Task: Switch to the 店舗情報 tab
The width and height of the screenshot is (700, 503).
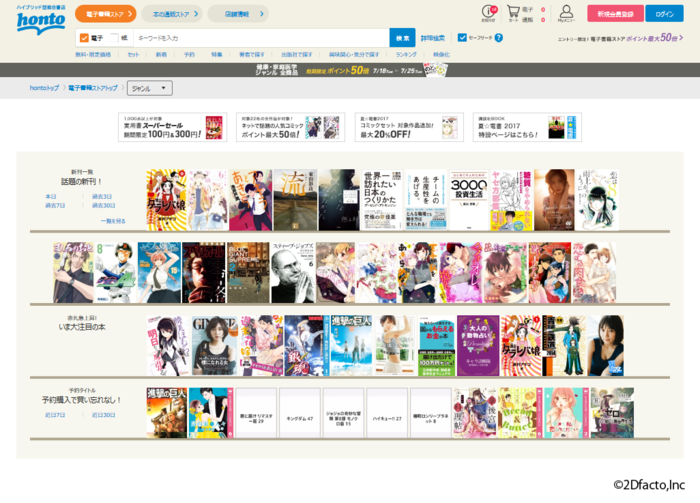Action: click(238, 14)
